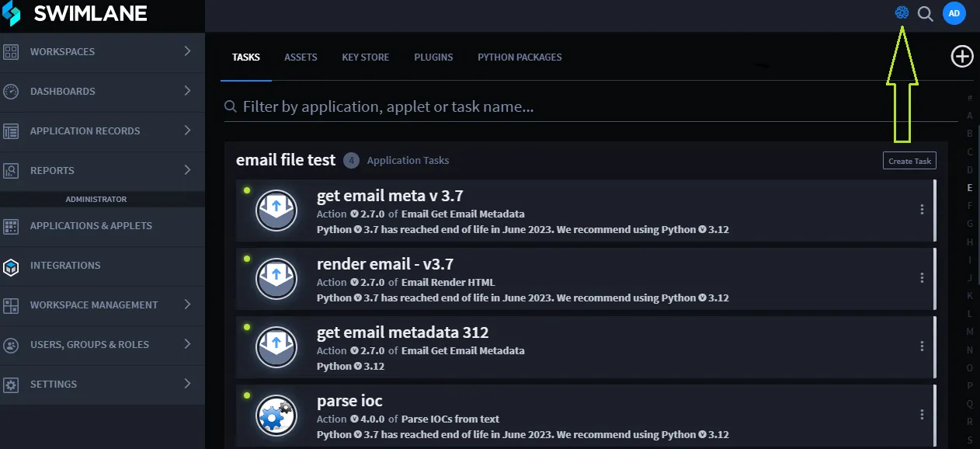Expand the Reports chevron
The width and height of the screenshot is (980, 449).
point(187,170)
